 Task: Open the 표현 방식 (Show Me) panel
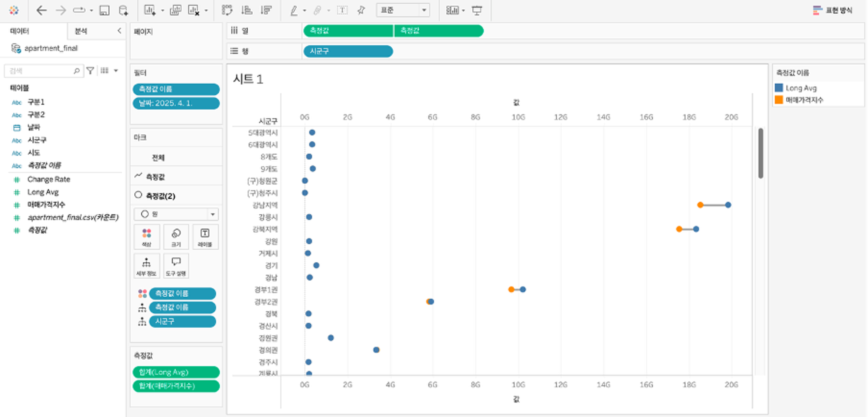(833, 11)
